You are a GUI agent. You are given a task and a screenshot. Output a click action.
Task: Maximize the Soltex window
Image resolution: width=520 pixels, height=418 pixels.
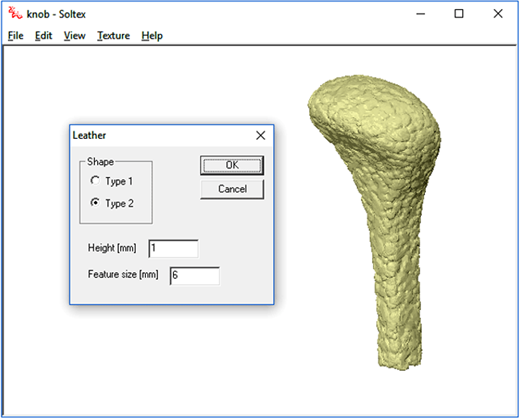click(459, 14)
